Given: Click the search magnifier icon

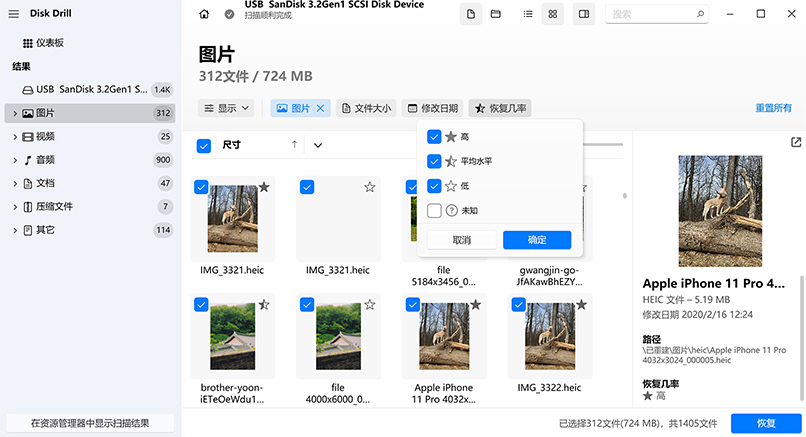Looking at the screenshot, I should pos(700,14).
